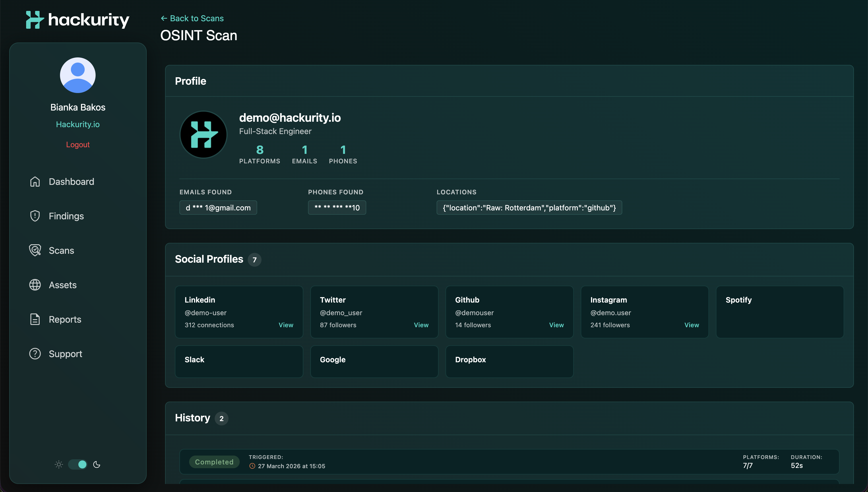Open Support via the question mark icon
868x492 pixels.
35,354
